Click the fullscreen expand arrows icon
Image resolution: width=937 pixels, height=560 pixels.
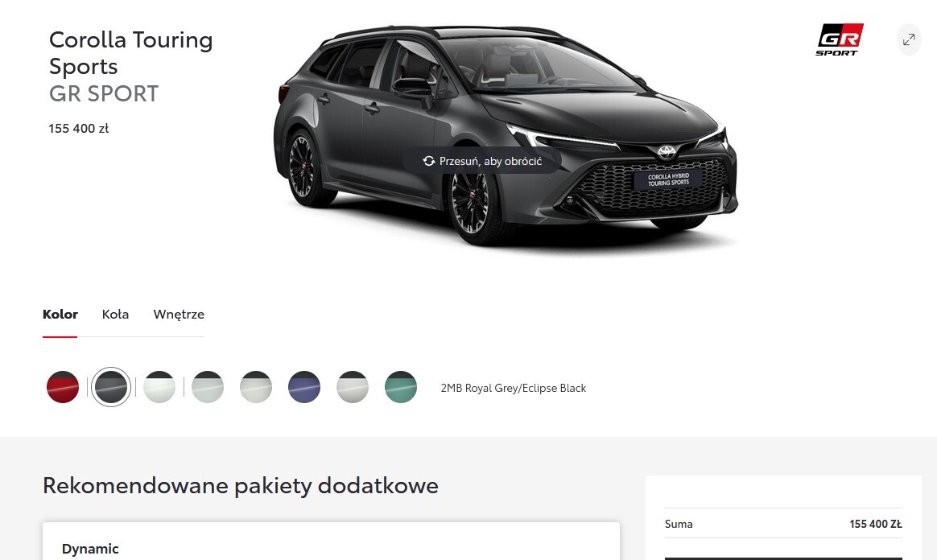(x=909, y=39)
